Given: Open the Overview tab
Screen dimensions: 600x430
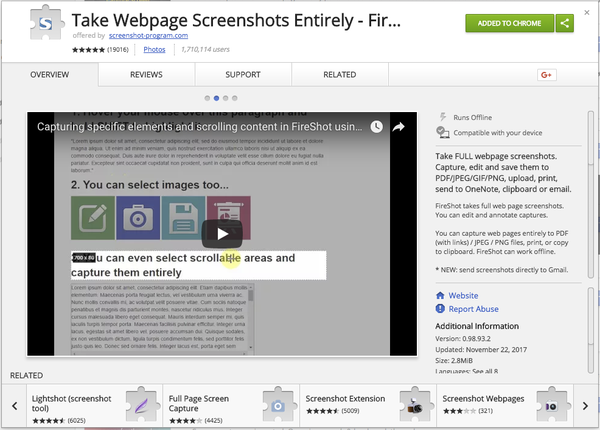Looking at the screenshot, I should click(x=50, y=75).
